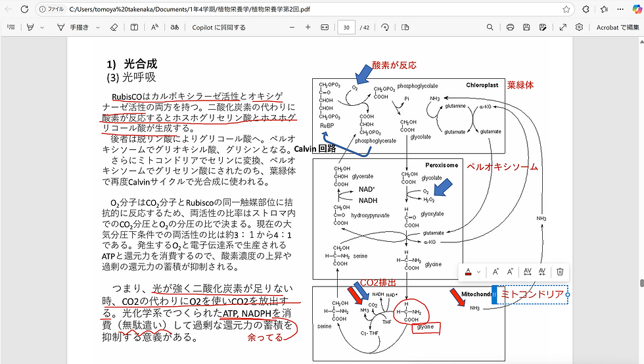Print the PDF document
The height and width of the screenshot is (364, 644).
click(x=510, y=27)
